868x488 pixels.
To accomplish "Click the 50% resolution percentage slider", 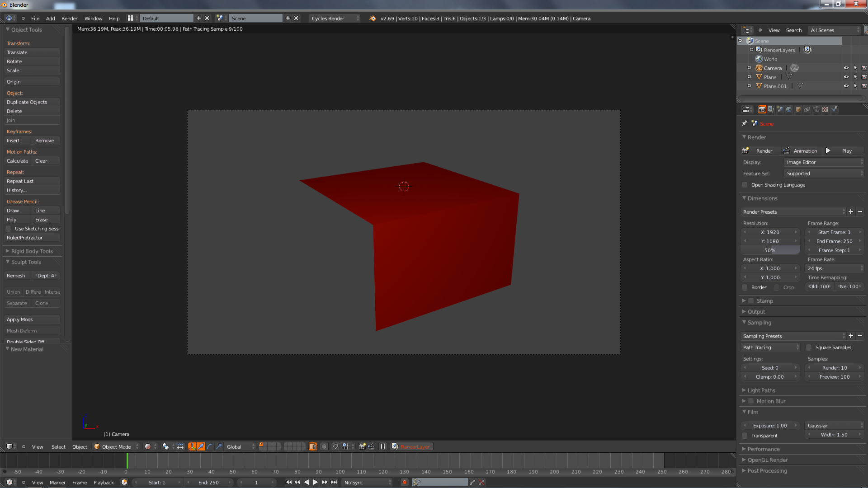I will click(770, 250).
